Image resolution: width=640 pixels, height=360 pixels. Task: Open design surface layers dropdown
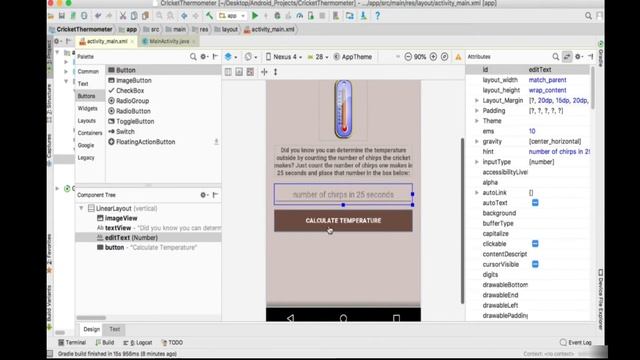[x=231, y=57]
